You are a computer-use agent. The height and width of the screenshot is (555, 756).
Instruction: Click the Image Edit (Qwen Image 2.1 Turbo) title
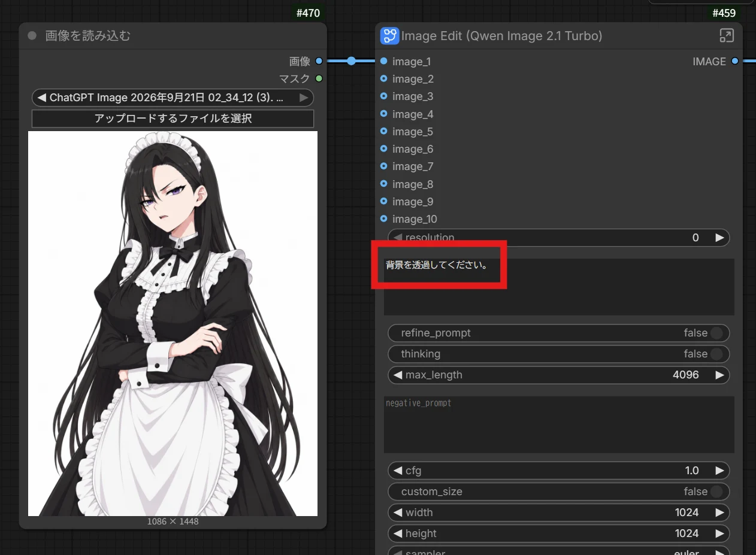coord(502,36)
